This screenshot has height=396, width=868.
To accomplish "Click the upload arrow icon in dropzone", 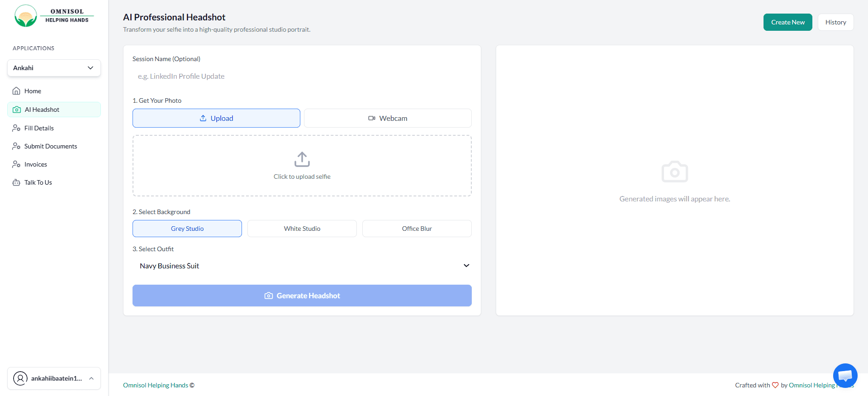I will click(302, 159).
